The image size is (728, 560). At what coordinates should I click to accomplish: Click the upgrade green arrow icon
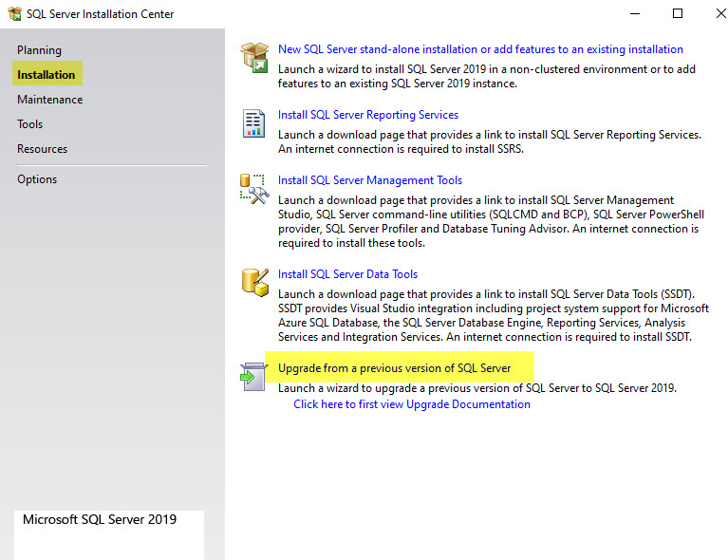(x=253, y=377)
